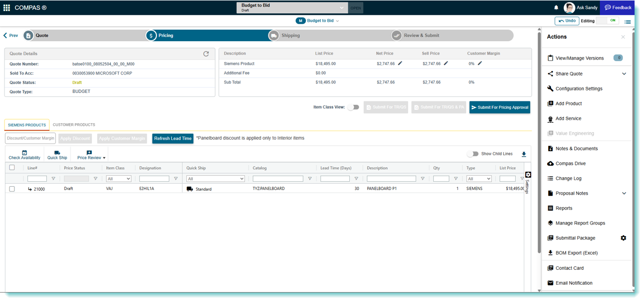Image resolution: width=644 pixels, height=302 pixels.
Task: Open Reports action
Action: [x=560, y=208]
